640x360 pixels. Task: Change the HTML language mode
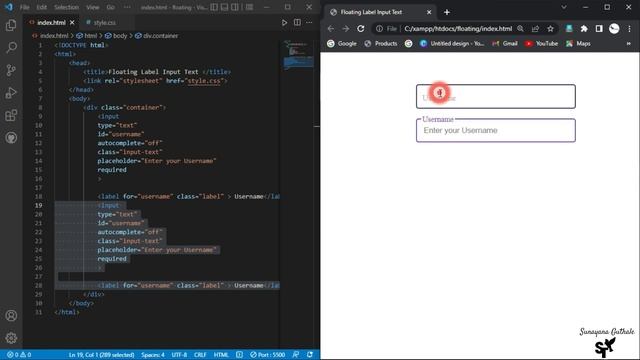coord(221,354)
